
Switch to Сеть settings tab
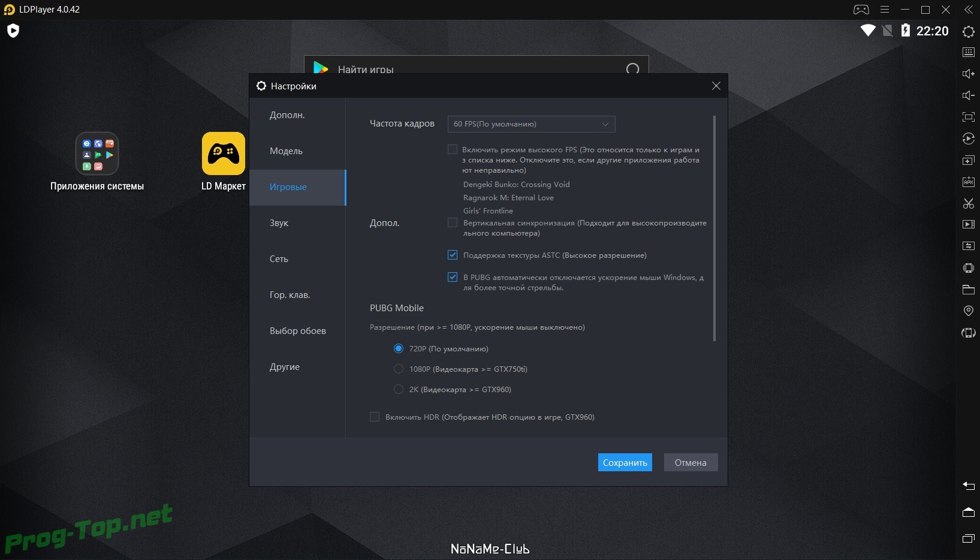297,259
